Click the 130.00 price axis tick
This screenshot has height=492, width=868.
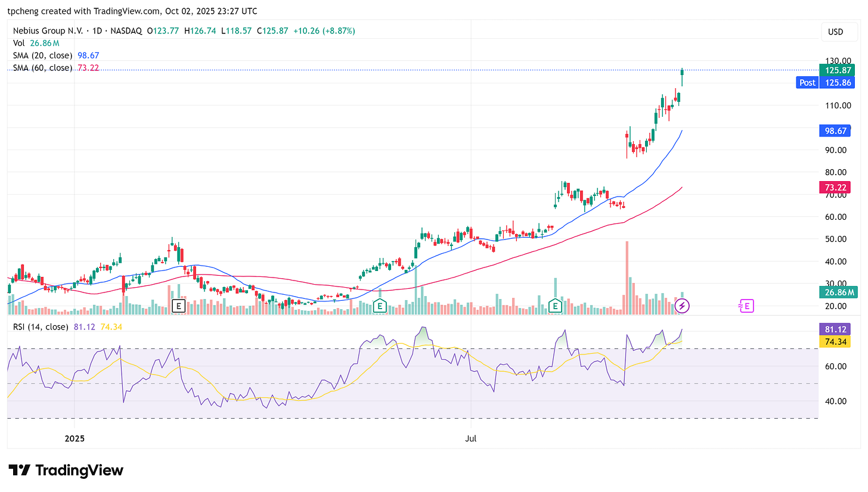coord(837,60)
